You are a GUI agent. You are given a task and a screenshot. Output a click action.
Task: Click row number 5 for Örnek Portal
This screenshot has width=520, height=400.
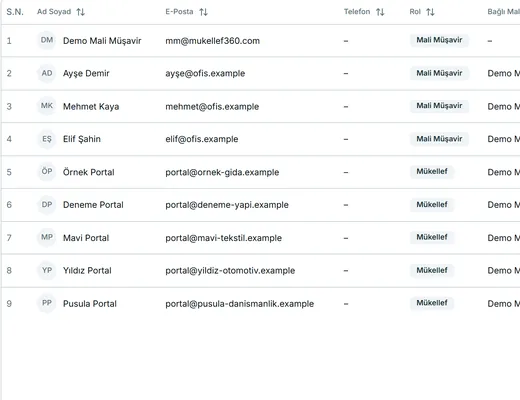point(9,172)
